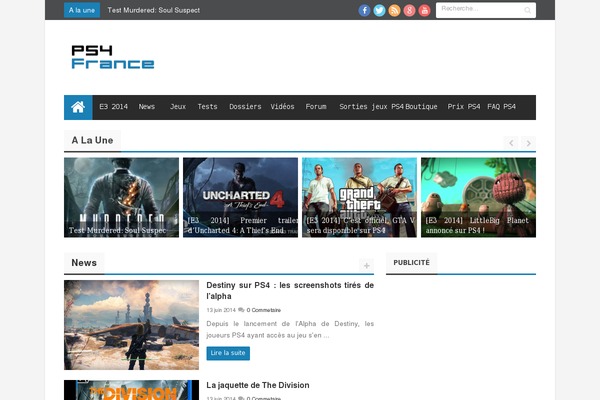Image resolution: width=600 pixels, height=400 pixels.
Task: Click the 'PUBLICITÉ' sidebar heading
Action: click(x=411, y=263)
